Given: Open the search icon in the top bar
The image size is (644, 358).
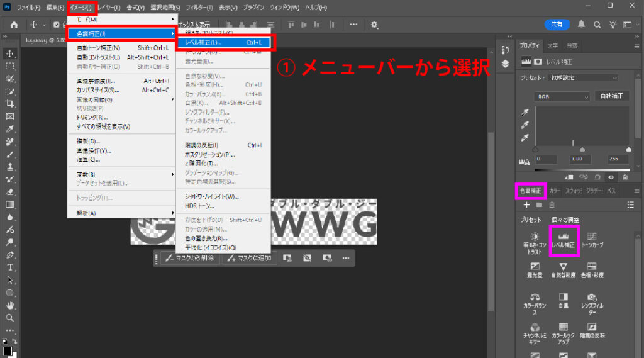Looking at the screenshot, I should click(x=596, y=25).
